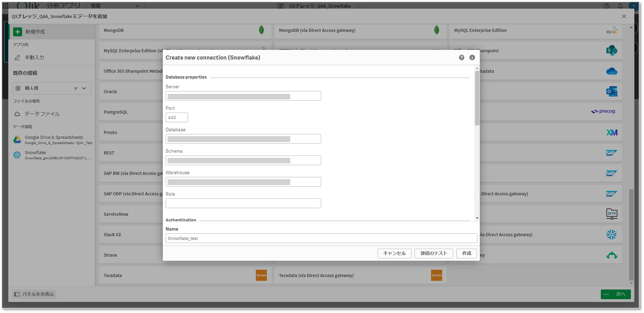This screenshot has height=313, width=644.
Task: Click the Server input field
Action: click(x=243, y=96)
